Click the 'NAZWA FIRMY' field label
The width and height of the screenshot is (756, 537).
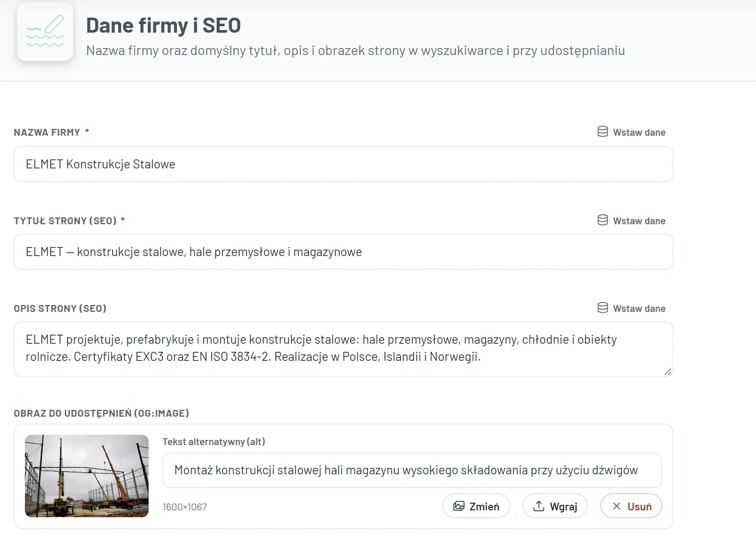point(47,132)
